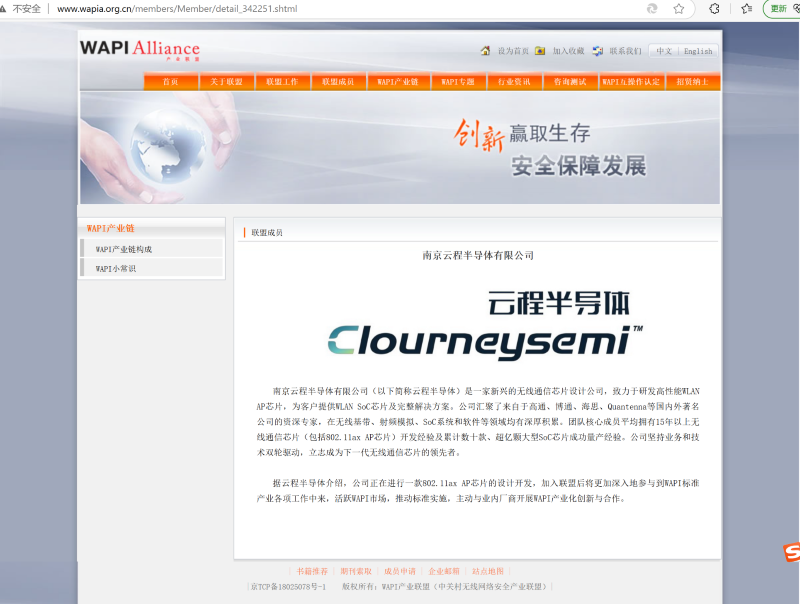800x604 pixels.
Task: Open the 联盟成员 navigation tab
Action: pyautogui.click(x=338, y=82)
